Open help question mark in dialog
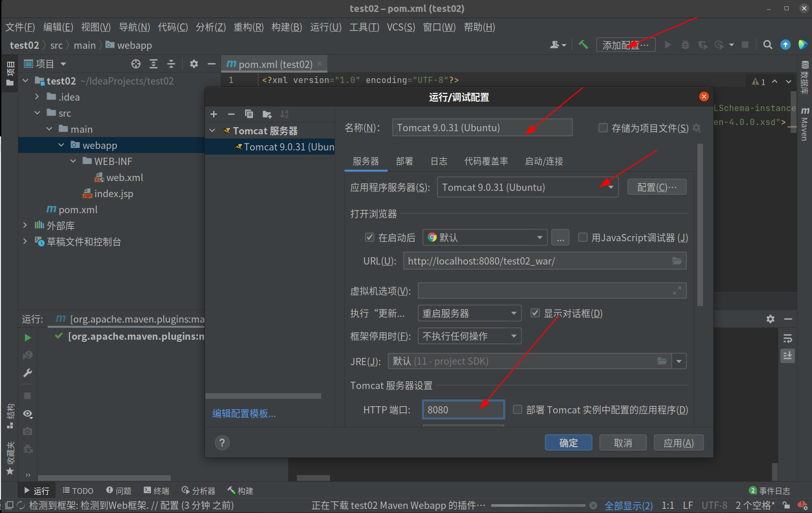This screenshot has width=812, height=513. pyautogui.click(x=222, y=442)
